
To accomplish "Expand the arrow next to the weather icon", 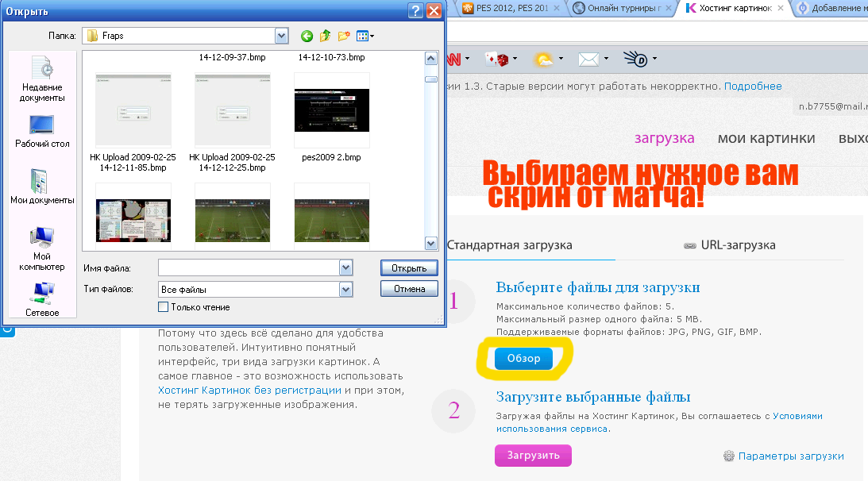I will click(x=561, y=59).
